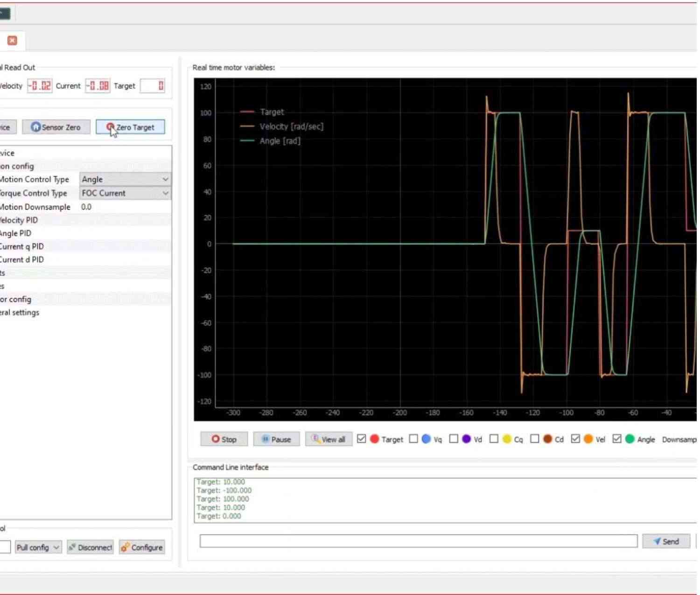Select the general settings tree row
This screenshot has height=595, width=700.
85,313
